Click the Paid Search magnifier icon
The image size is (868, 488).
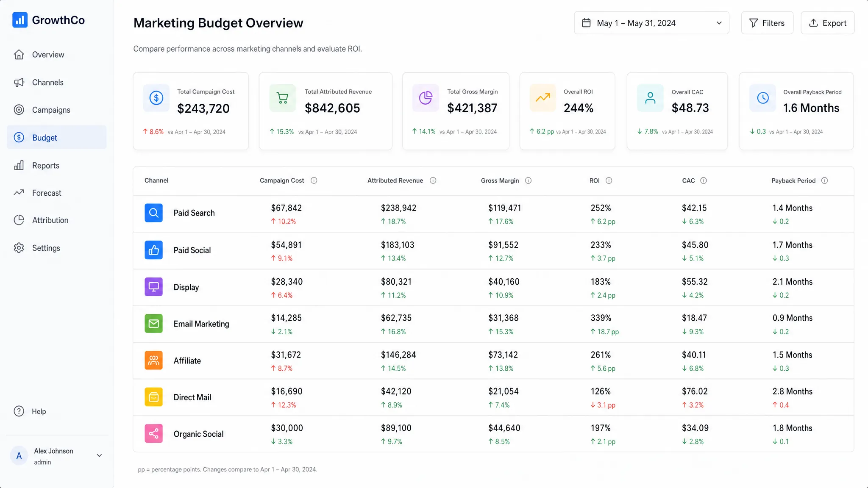click(153, 213)
